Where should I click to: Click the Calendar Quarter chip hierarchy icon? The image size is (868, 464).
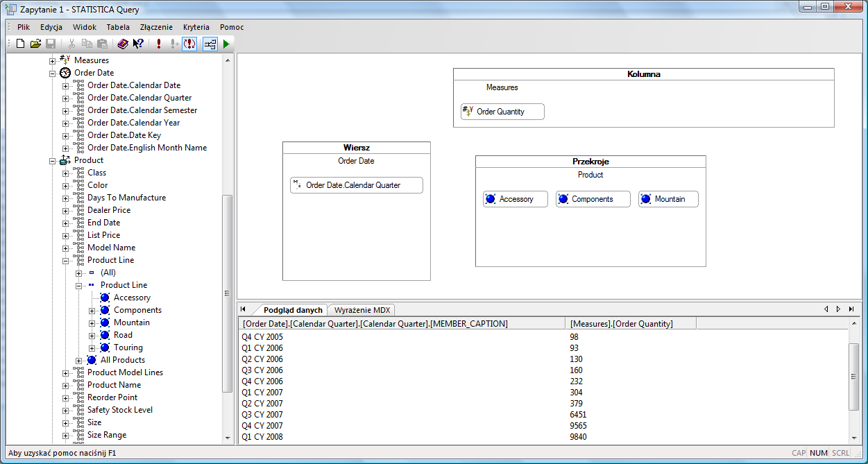(297, 184)
